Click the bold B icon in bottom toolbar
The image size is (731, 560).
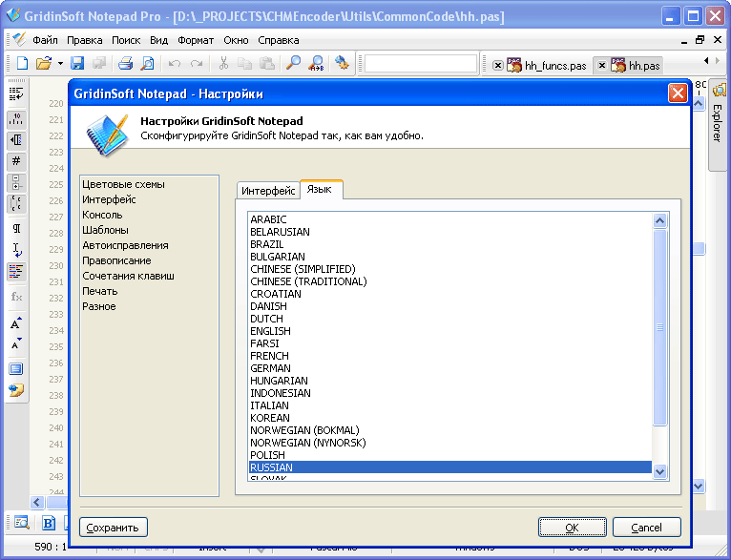[x=49, y=523]
